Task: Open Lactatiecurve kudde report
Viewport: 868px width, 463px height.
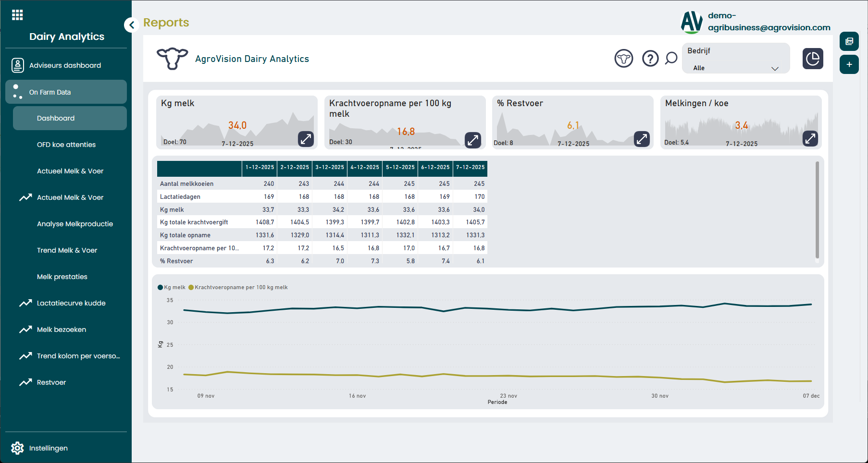Action: pos(71,303)
